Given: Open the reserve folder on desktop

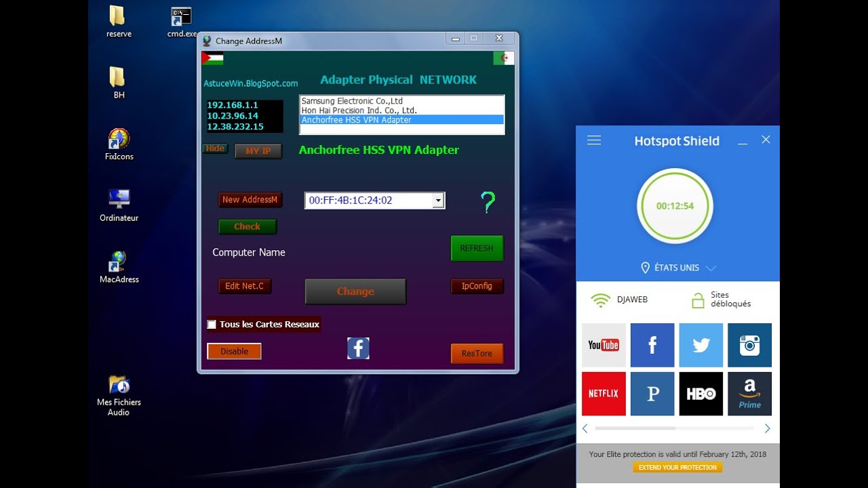Looking at the screenshot, I should tap(119, 21).
